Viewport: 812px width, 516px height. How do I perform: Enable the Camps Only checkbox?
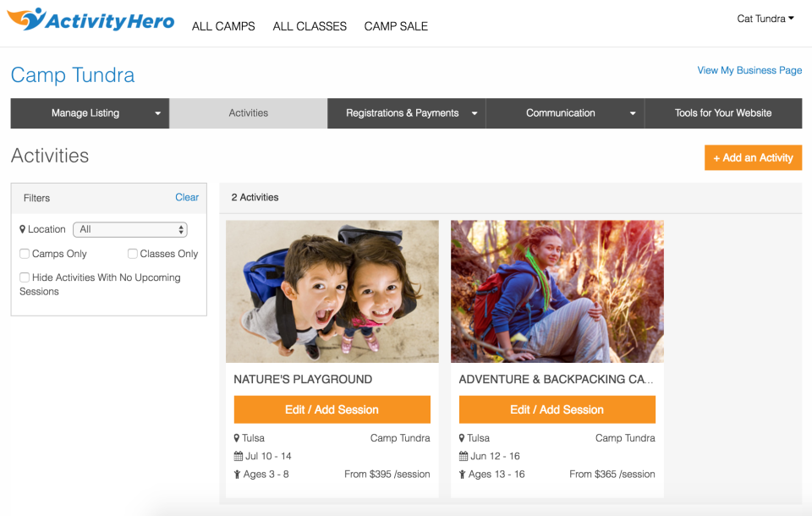click(x=25, y=253)
